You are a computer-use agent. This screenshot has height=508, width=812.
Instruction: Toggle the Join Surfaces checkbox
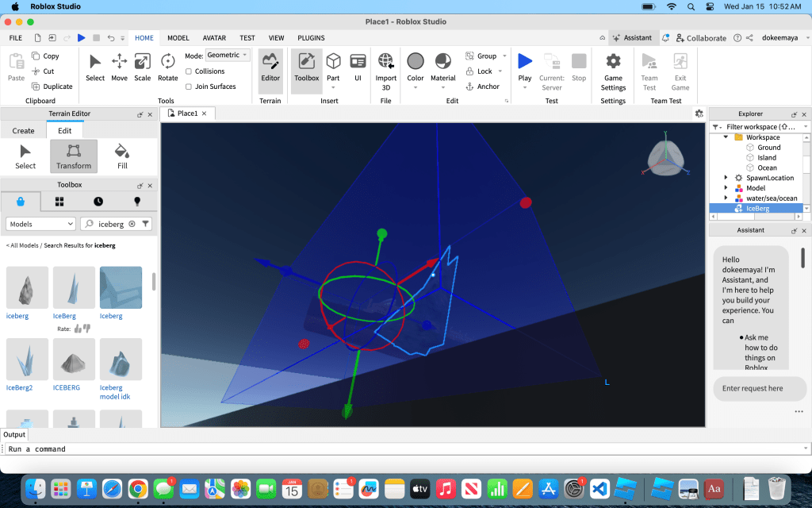189,87
